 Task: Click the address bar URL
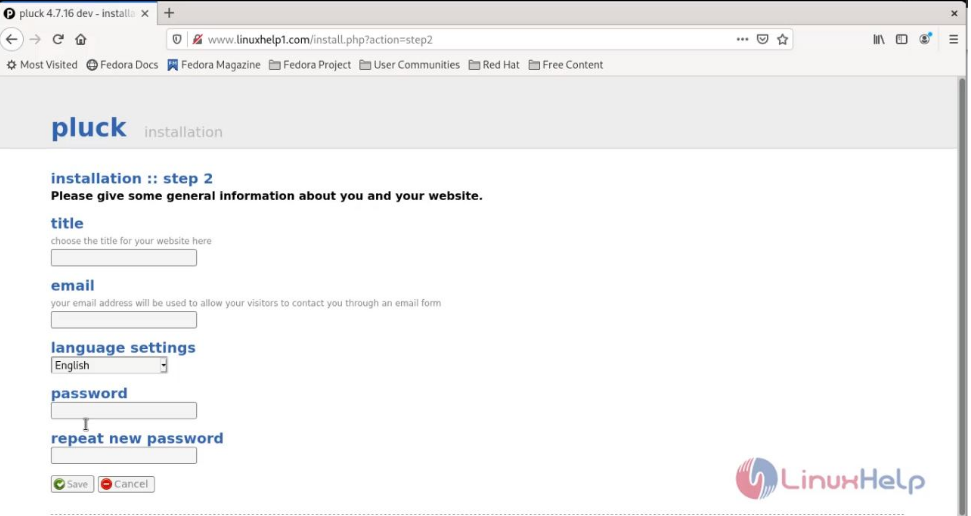320,40
